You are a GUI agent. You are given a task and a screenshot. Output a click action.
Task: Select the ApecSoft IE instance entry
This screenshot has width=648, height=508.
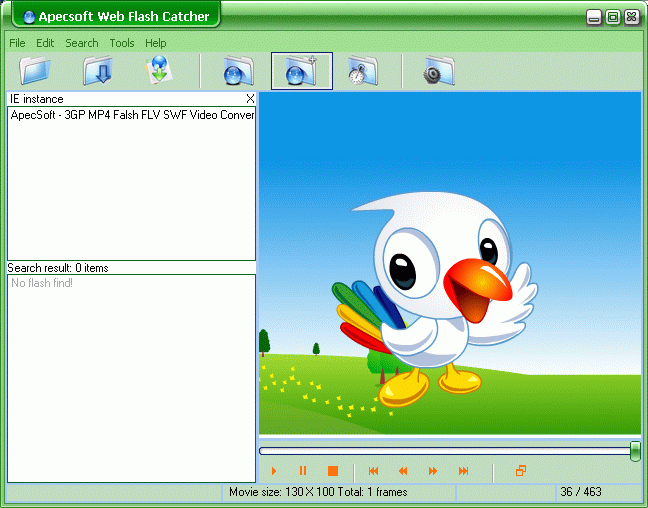pos(131,115)
